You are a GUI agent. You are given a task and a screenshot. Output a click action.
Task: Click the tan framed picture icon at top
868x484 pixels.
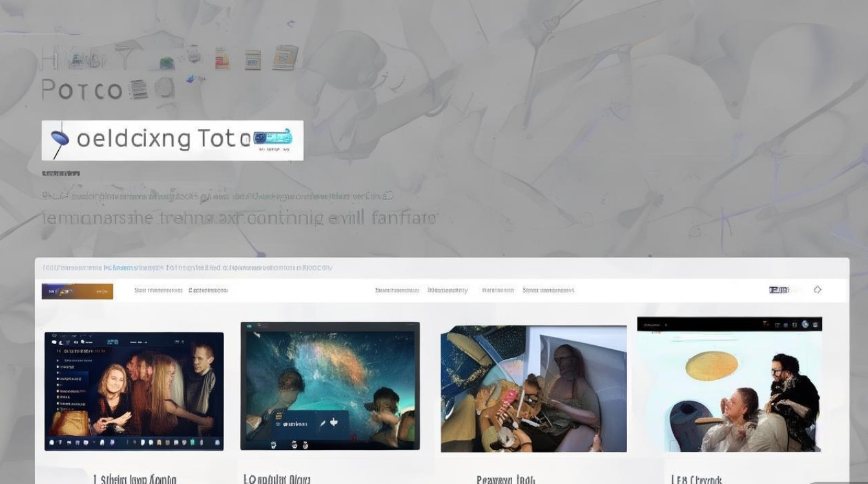point(285,57)
